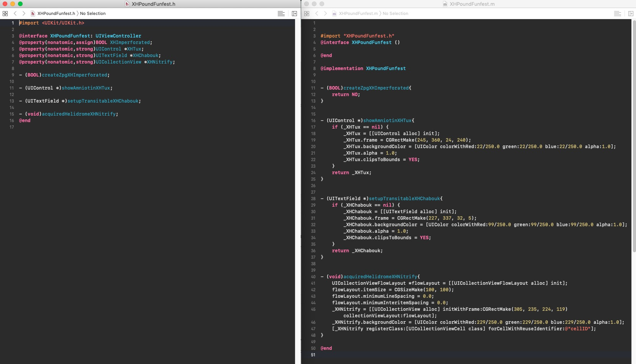The height and width of the screenshot is (364, 636).
Task: Click 'return NO;' statement in implementation file
Action: (x=346, y=95)
